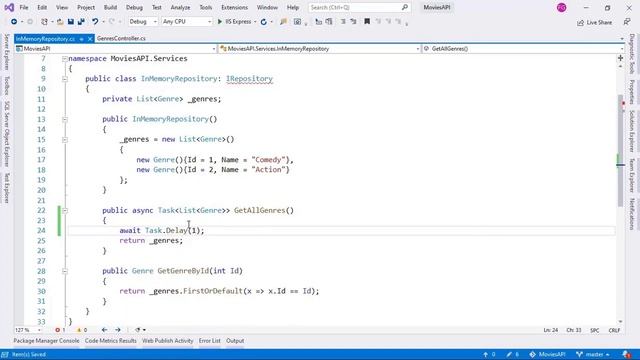Open the Properties side tab
The height and width of the screenshot is (360, 640).
(x=632, y=92)
